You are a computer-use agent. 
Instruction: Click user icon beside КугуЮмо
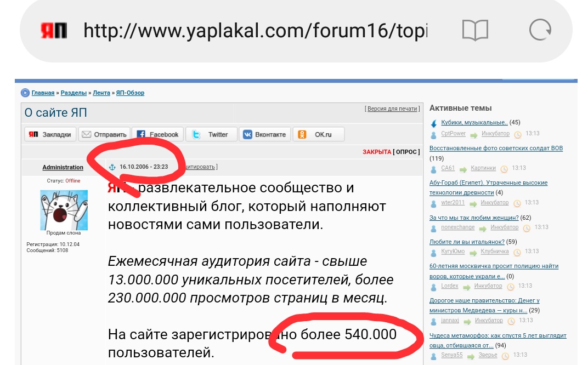(x=433, y=253)
